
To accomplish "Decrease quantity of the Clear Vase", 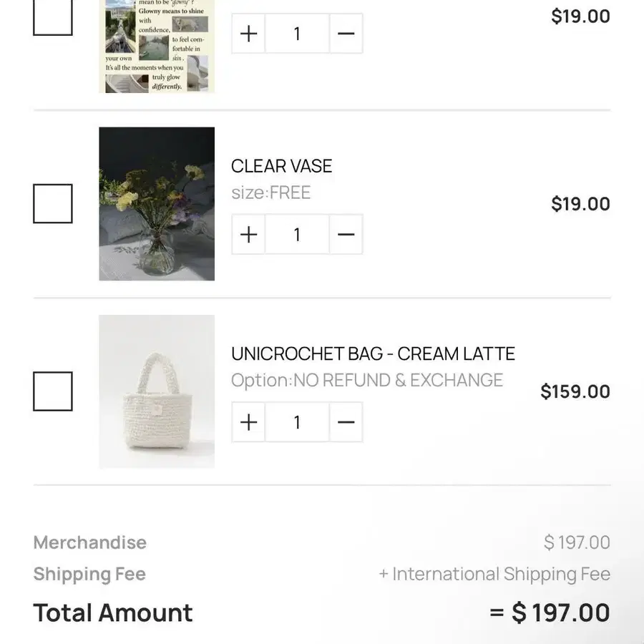I will 346,235.
